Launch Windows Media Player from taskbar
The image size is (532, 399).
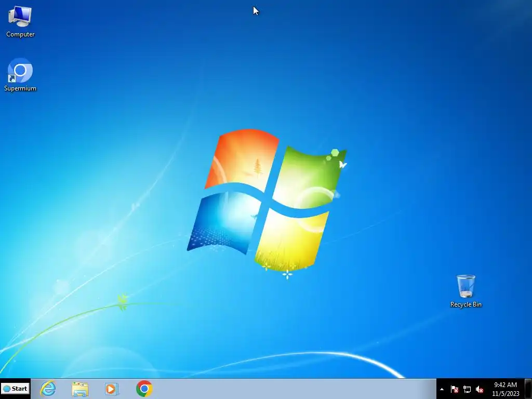112,389
